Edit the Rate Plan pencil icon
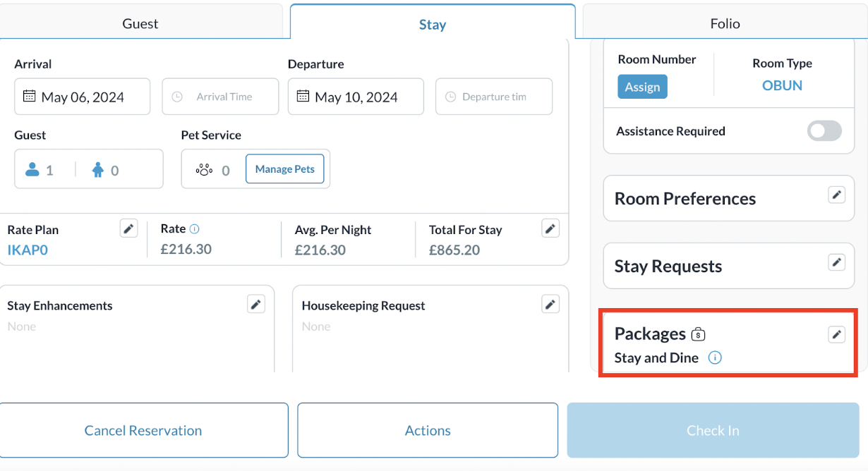 (x=128, y=228)
